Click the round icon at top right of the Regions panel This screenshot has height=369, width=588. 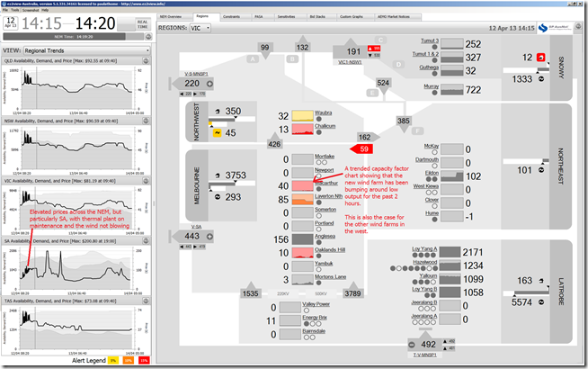(x=579, y=26)
